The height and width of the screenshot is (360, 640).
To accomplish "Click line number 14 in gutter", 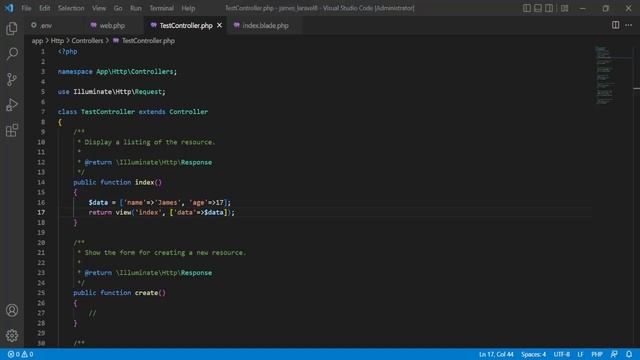I will click(41, 182).
